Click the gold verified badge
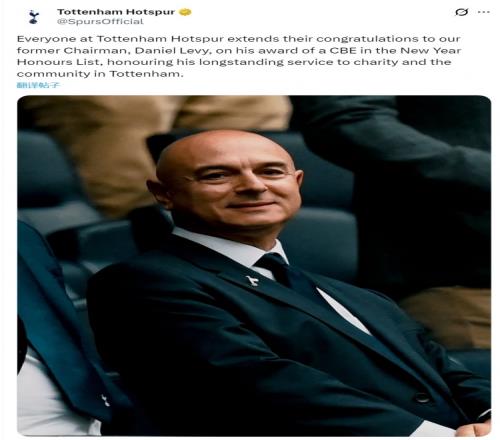The height and width of the screenshot is (440, 500). click(185, 12)
